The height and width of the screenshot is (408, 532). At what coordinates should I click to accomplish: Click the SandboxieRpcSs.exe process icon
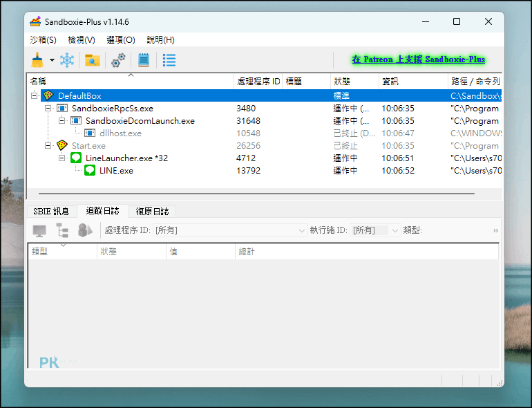tap(62, 108)
